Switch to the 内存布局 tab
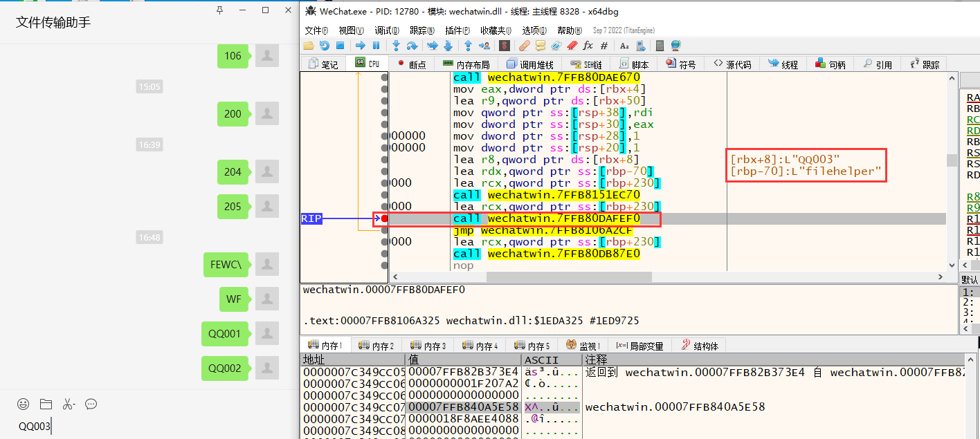980x439 pixels. 466,64
